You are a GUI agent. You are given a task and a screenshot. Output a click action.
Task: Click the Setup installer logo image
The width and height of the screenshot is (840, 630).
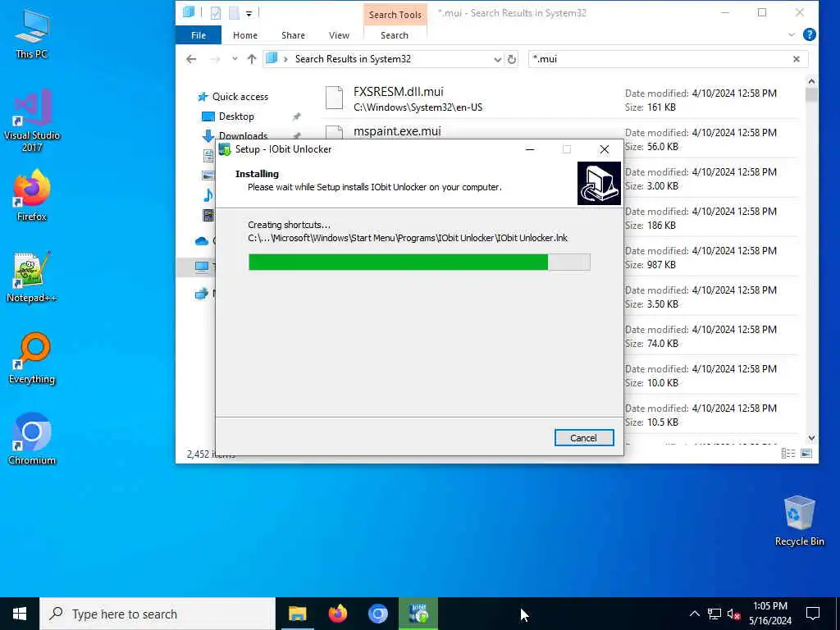599,183
